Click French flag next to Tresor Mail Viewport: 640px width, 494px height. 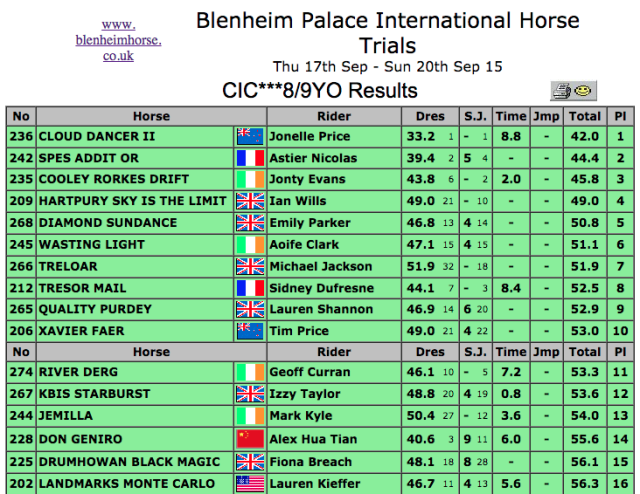click(250, 288)
